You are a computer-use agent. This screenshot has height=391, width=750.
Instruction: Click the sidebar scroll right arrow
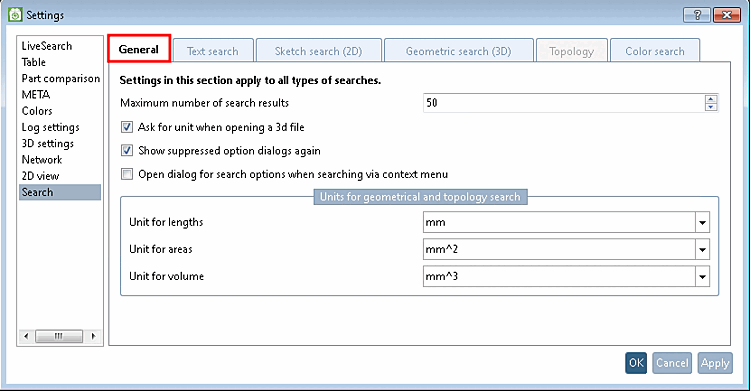click(x=93, y=336)
